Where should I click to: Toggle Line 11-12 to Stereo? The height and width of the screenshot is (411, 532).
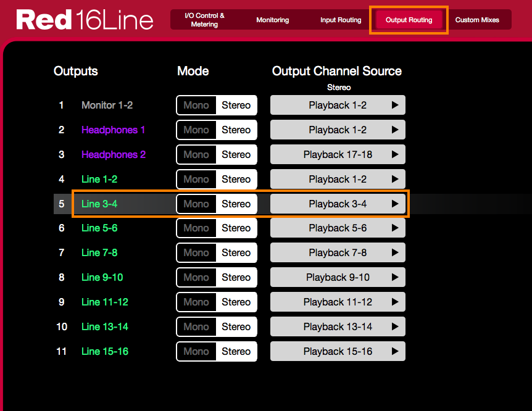[x=236, y=302]
